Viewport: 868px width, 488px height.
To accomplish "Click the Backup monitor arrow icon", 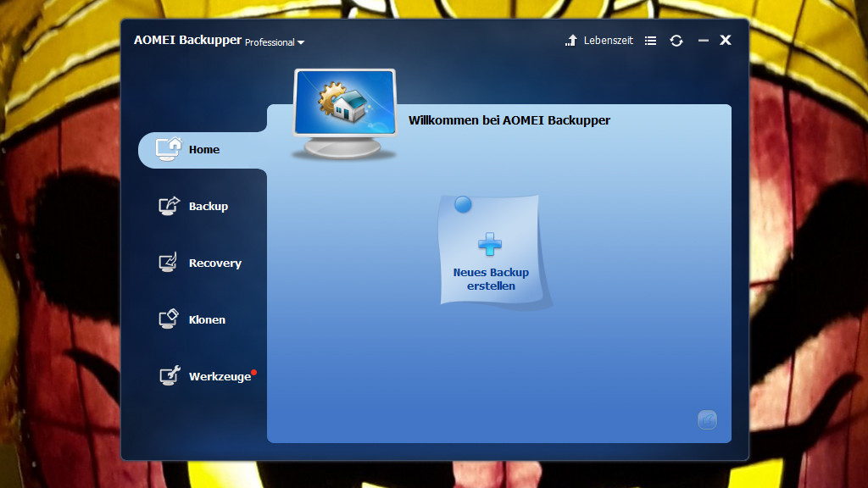I will [x=169, y=206].
